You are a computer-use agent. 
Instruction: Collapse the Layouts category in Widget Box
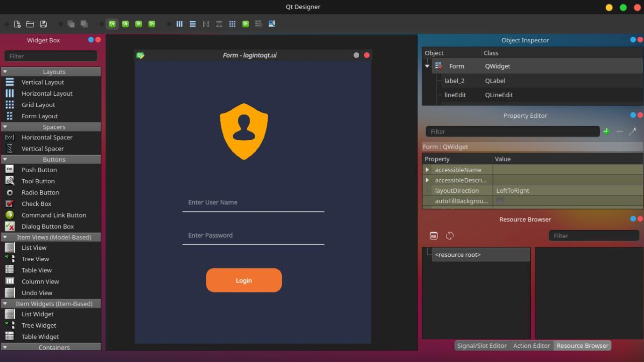(x=5, y=71)
